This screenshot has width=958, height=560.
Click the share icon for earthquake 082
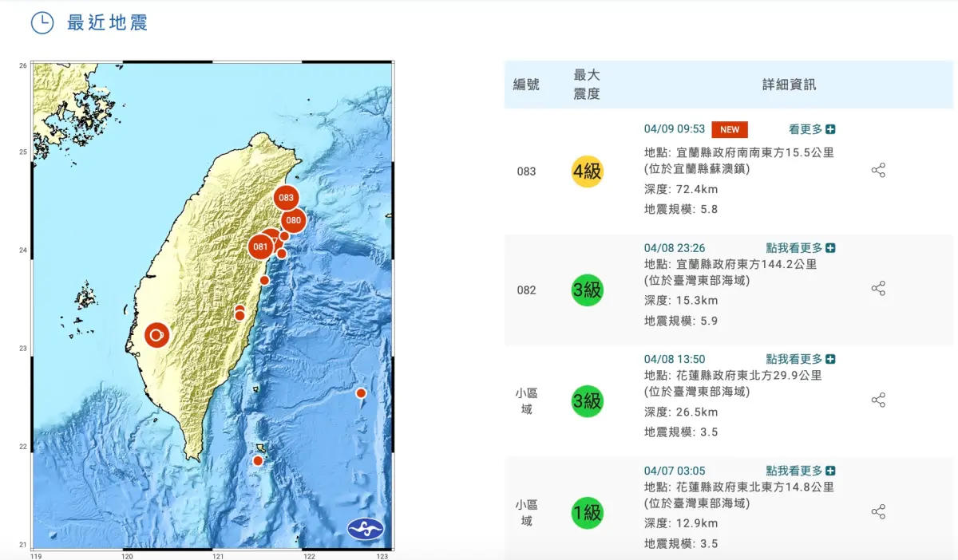[x=878, y=289]
